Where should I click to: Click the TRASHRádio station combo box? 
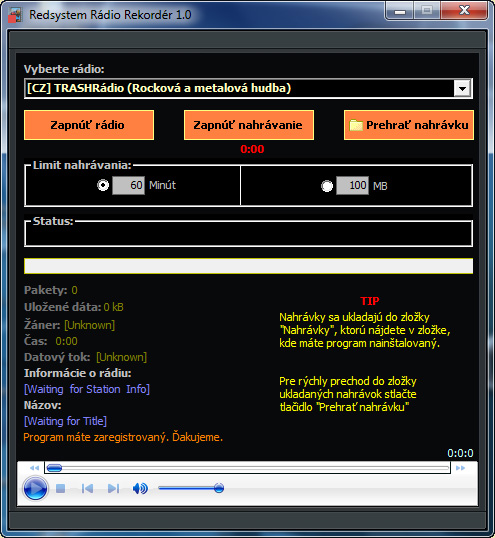pos(248,89)
